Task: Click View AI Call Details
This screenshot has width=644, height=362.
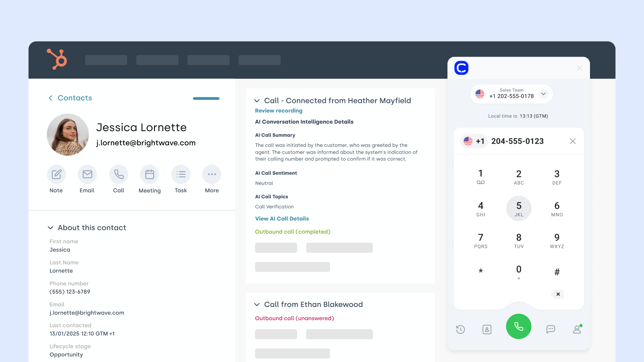Action: [282, 219]
